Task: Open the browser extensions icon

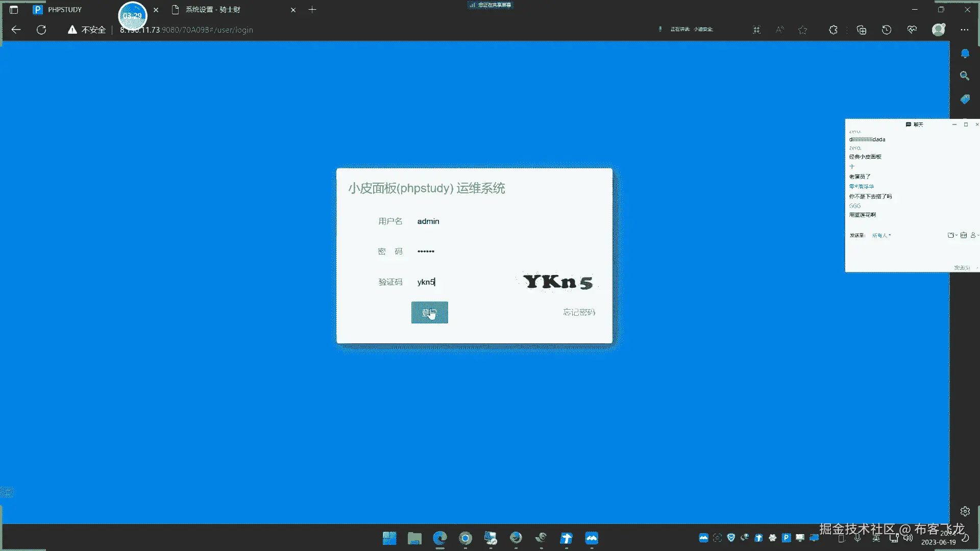Action: [833, 30]
